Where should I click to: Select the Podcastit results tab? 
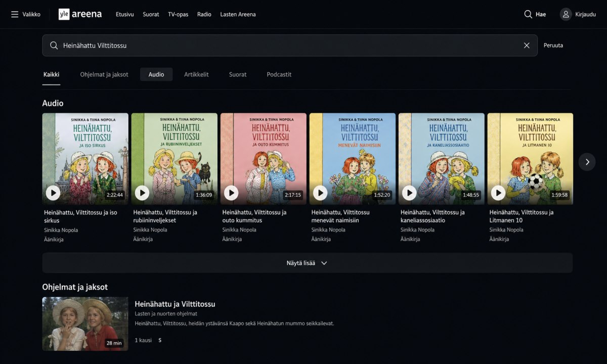[x=279, y=74]
